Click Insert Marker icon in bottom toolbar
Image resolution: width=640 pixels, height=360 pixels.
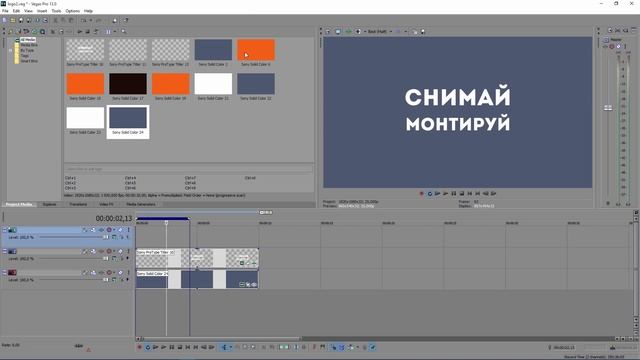tap(314, 347)
